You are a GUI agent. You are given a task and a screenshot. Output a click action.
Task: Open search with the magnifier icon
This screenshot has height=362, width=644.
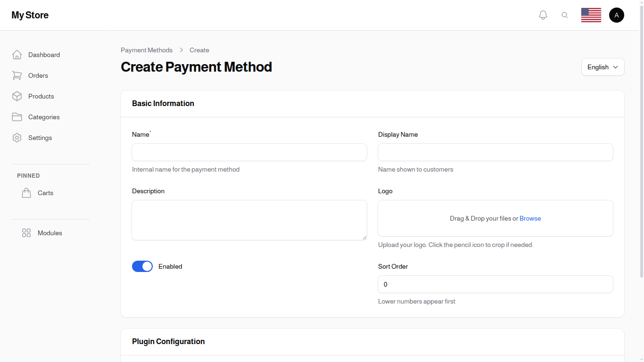tap(565, 15)
